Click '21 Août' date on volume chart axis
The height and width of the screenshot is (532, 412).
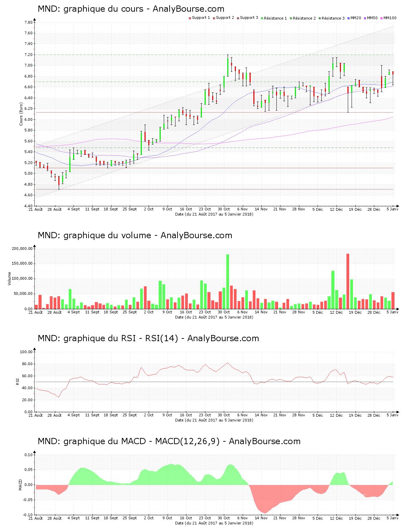(x=36, y=312)
